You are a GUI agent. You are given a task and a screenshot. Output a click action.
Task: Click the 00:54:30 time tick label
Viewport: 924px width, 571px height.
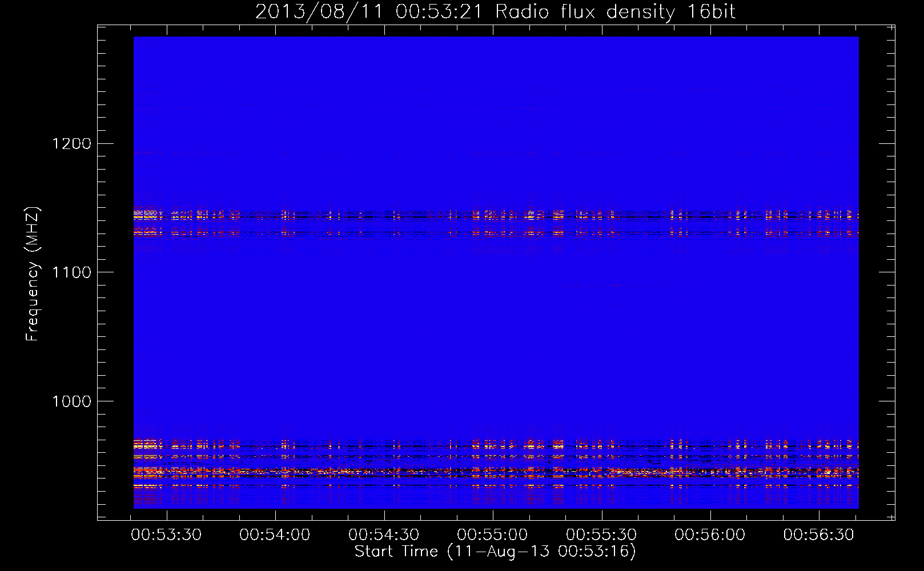384,535
